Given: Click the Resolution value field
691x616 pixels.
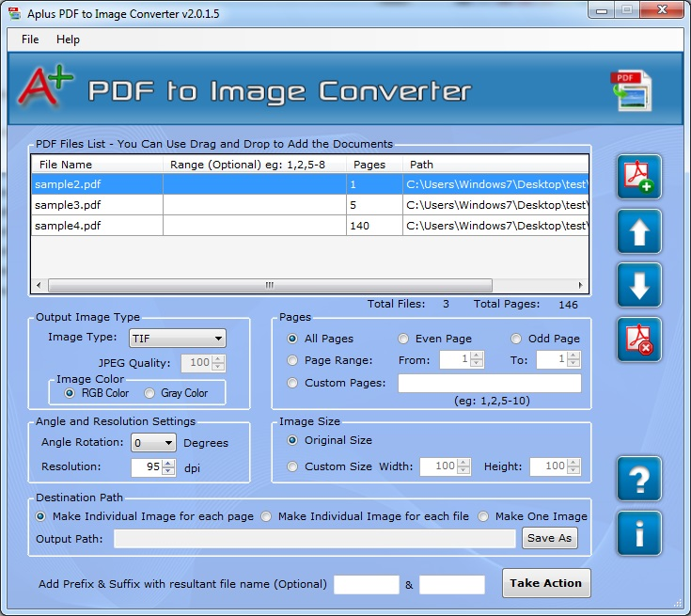Looking at the screenshot, I should (148, 467).
